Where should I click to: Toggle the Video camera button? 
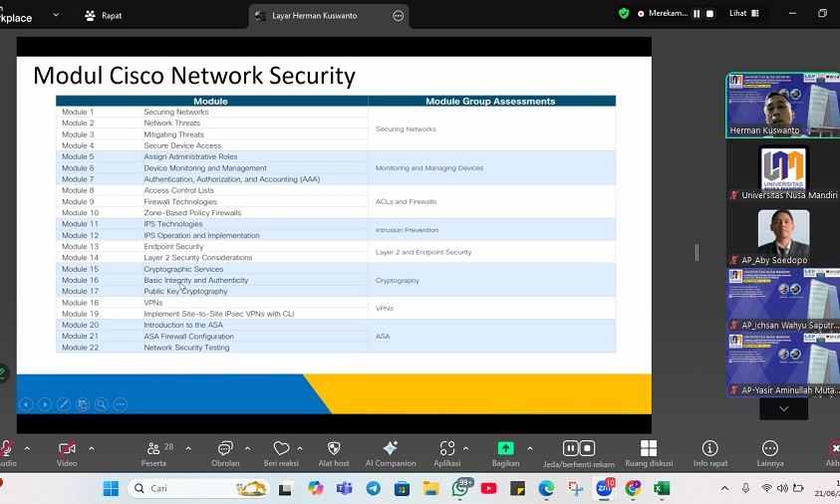tap(67, 453)
